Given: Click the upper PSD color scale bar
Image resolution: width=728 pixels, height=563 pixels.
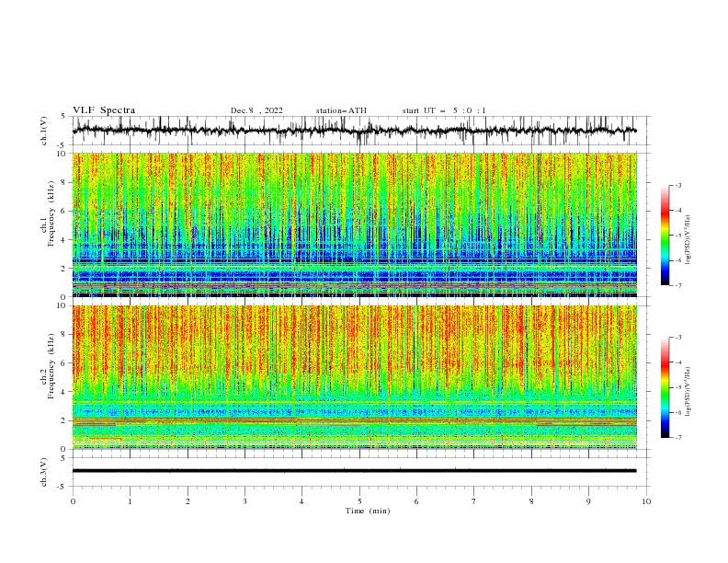Looking at the screenshot, I should click(665, 236).
